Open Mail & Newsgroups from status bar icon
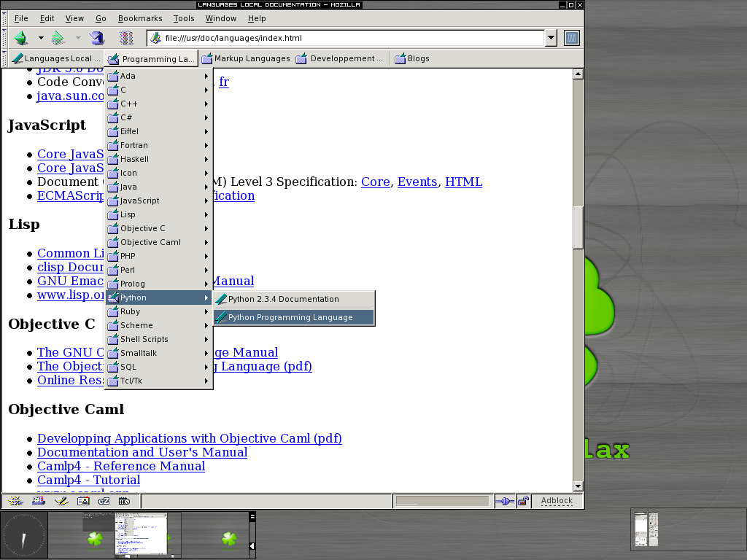 point(39,501)
